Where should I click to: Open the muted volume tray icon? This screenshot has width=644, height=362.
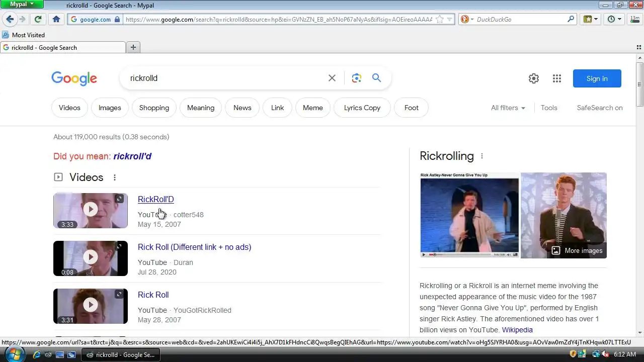pos(605,354)
